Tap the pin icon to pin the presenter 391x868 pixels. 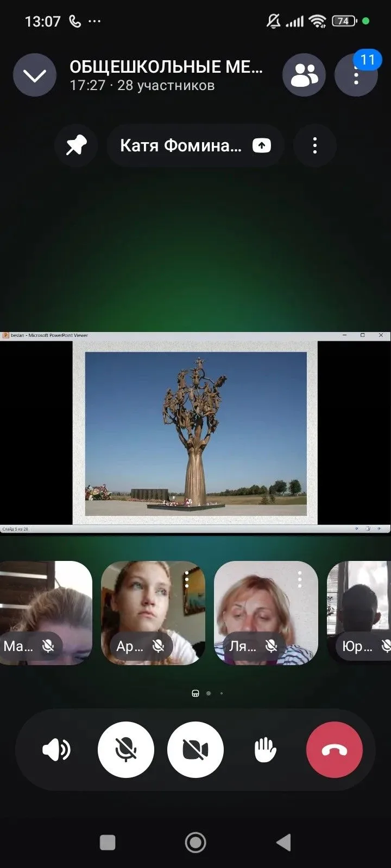pos(76,145)
